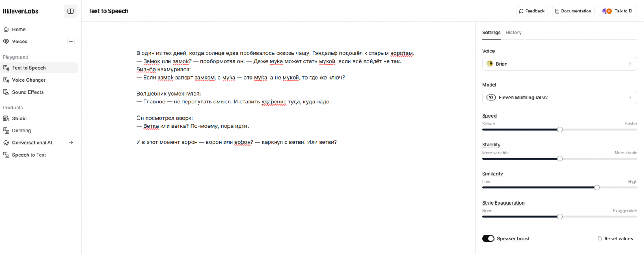Open Studio under Products
The width and height of the screenshot is (644, 254).
[x=39, y=118]
